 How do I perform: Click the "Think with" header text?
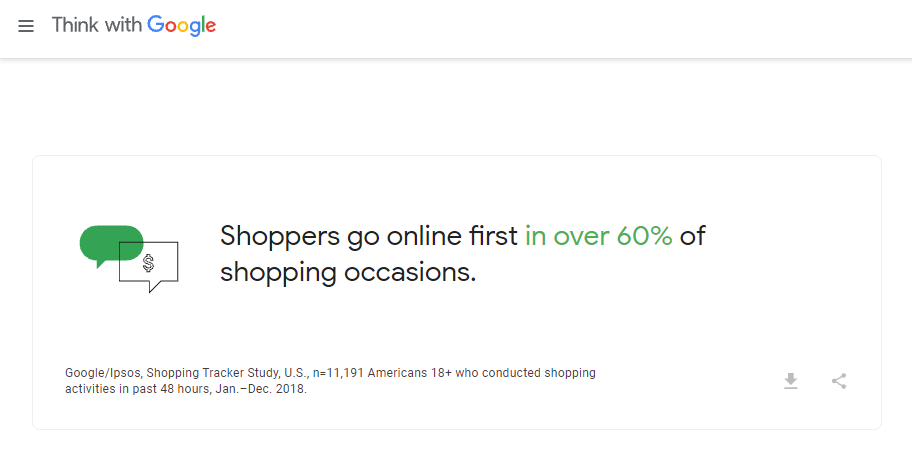pos(97,25)
